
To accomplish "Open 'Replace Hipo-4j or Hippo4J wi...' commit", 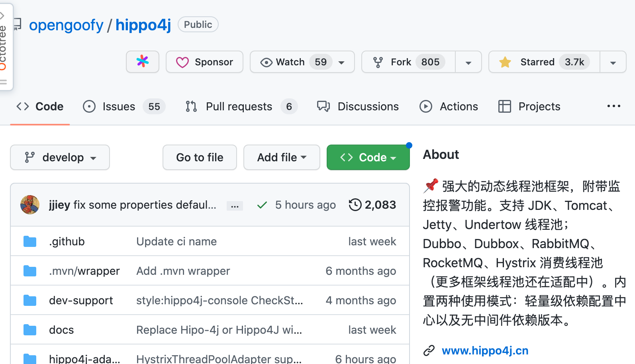I will coord(219,330).
